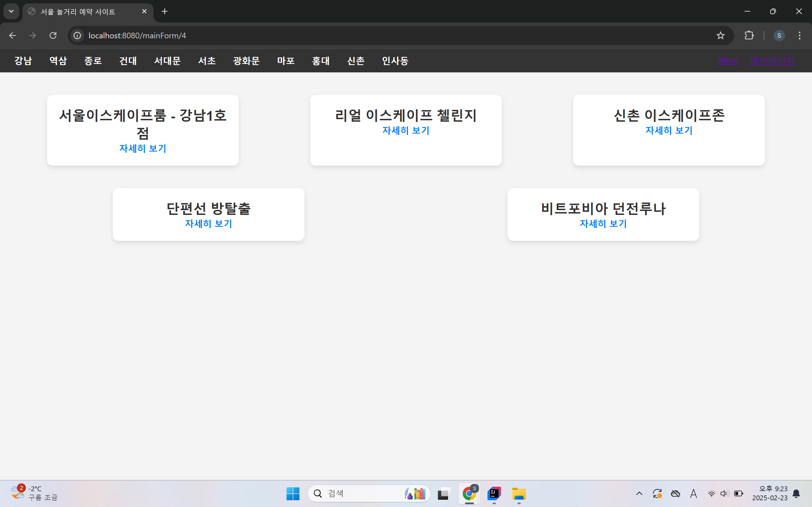Click the address bar URL field
This screenshot has height=507, width=812.
tap(369, 35)
